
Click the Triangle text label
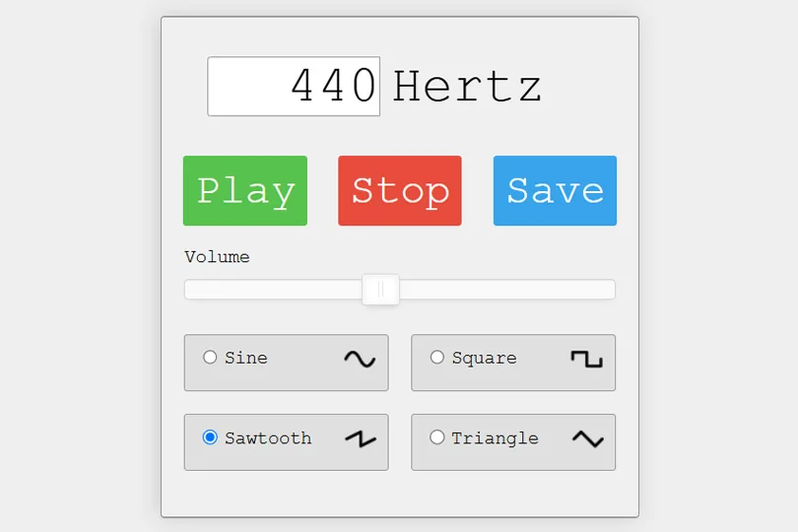pos(495,438)
